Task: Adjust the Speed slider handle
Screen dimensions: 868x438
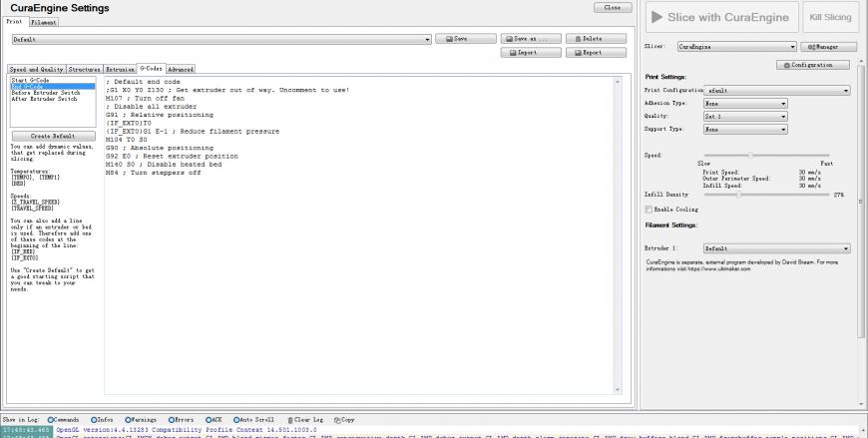Action: click(750, 156)
